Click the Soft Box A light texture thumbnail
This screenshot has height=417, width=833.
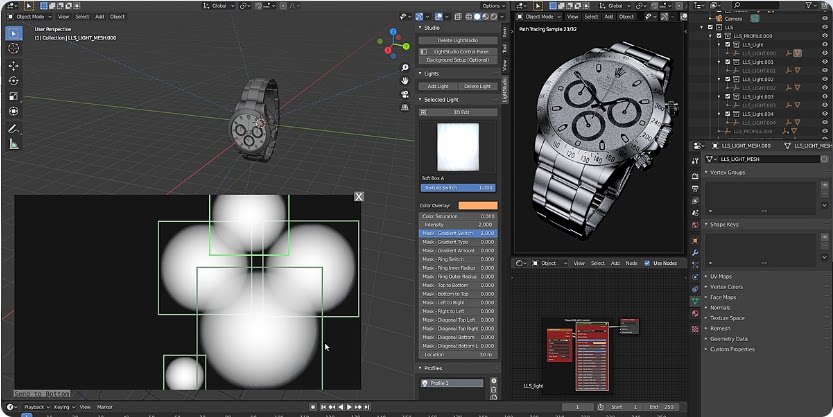tap(458, 146)
